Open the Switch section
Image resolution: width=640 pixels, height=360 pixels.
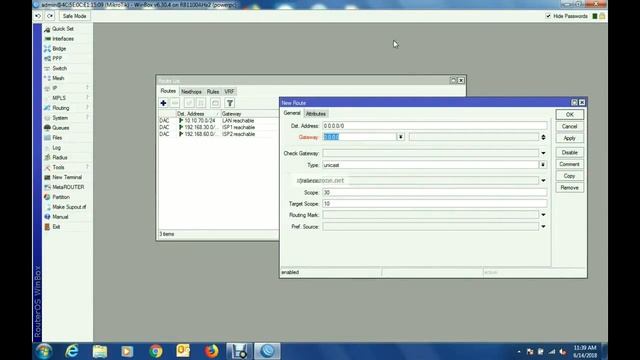coord(60,69)
